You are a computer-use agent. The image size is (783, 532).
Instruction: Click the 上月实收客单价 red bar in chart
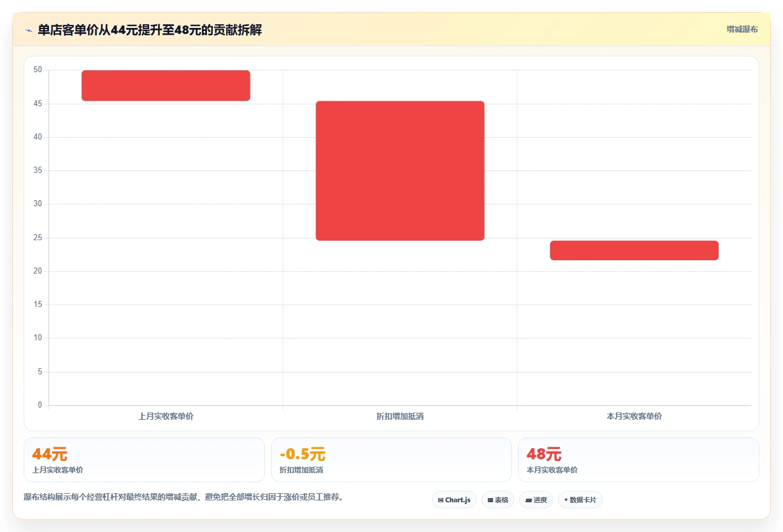166,86
